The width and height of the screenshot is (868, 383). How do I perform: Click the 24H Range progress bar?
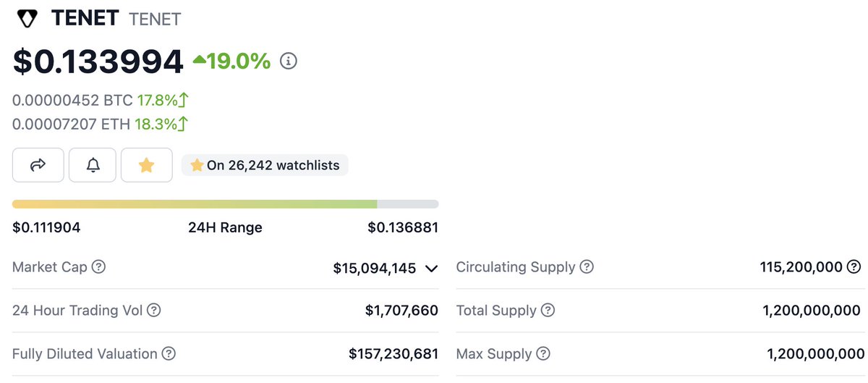click(225, 204)
